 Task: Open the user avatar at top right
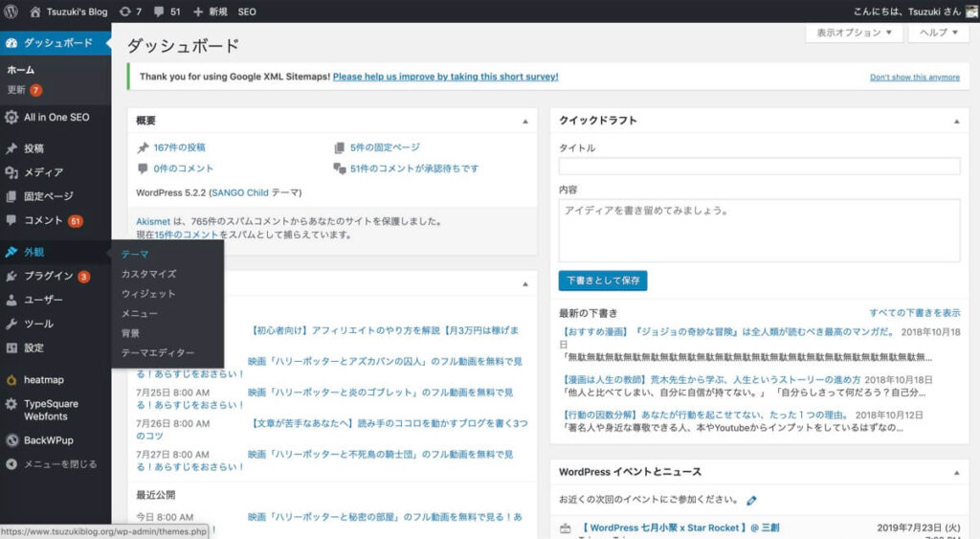point(972,11)
